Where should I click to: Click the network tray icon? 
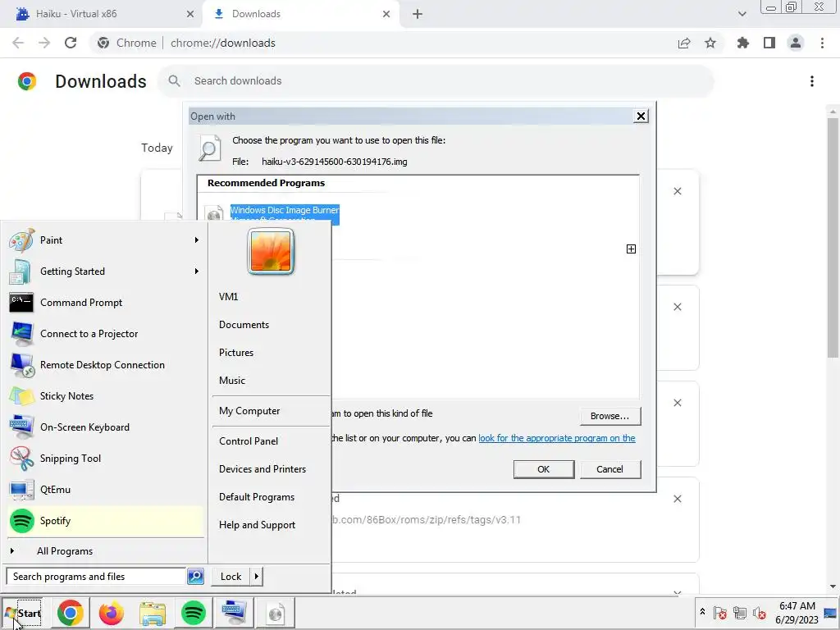pyautogui.click(x=740, y=613)
